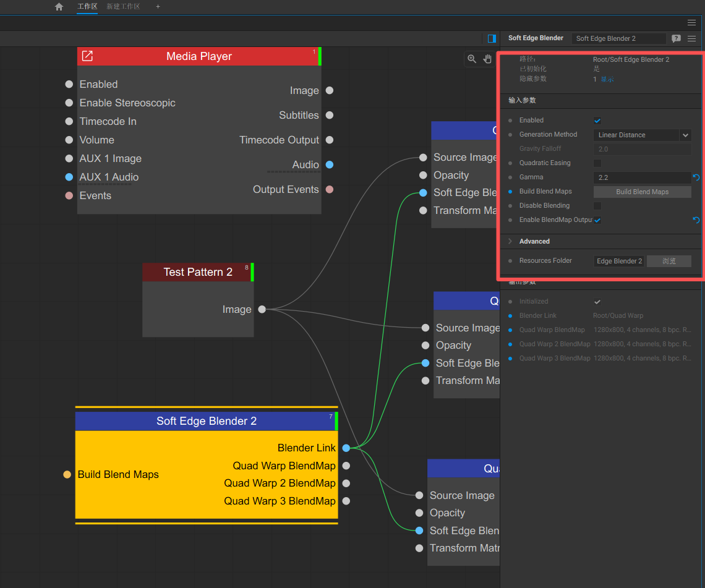Click the home icon in the top bar
705x588 pixels.
coord(59,7)
